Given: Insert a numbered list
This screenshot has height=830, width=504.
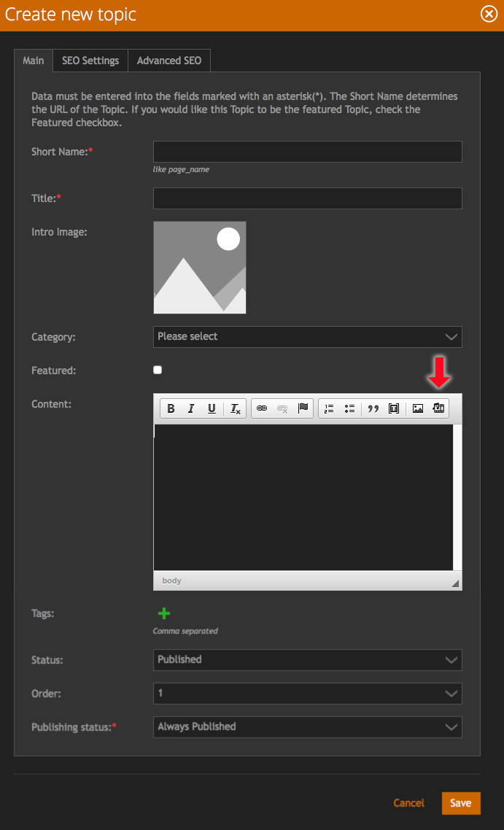Looking at the screenshot, I should click(x=329, y=408).
